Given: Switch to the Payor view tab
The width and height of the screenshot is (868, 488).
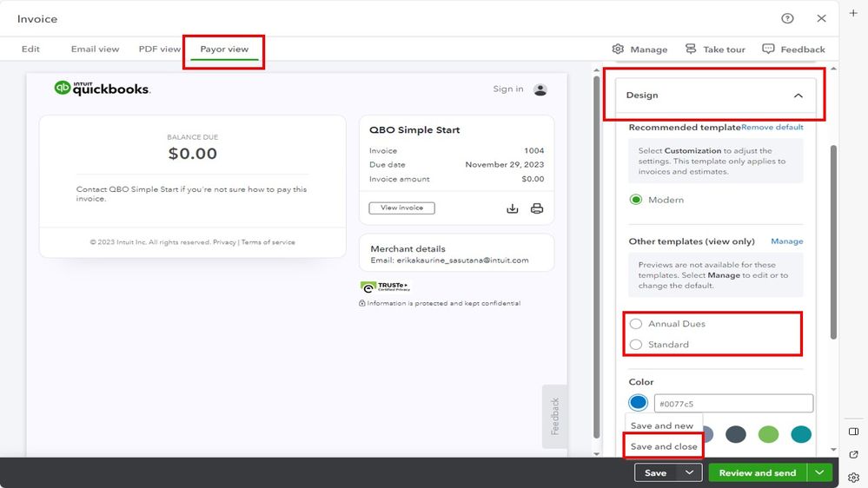Looking at the screenshot, I should (224, 49).
